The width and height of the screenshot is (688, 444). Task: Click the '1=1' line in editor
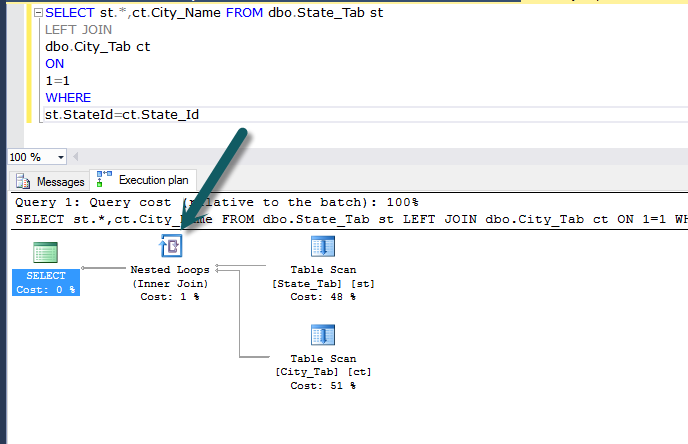coord(57,81)
